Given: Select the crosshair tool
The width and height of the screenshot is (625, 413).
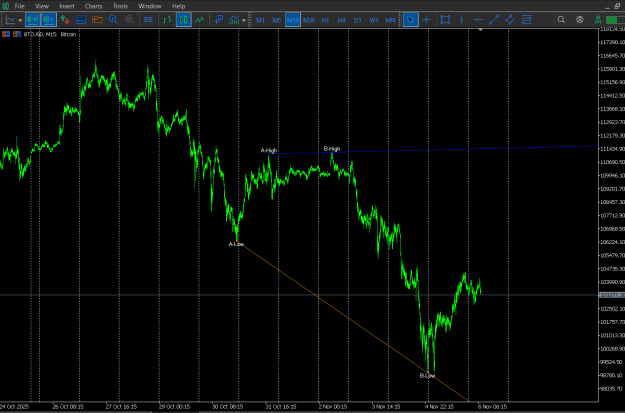Looking at the screenshot, I should pos(427,20).
